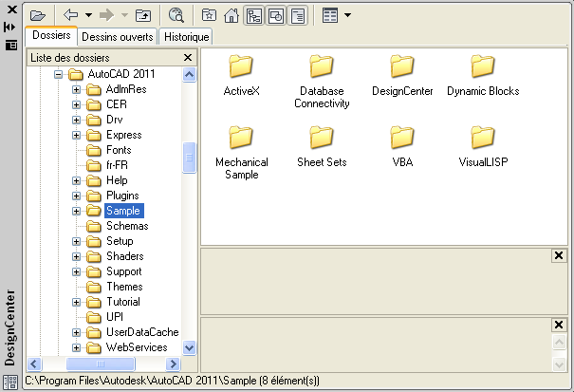Select the Mechanical Sample folder icon

(241, 139)
